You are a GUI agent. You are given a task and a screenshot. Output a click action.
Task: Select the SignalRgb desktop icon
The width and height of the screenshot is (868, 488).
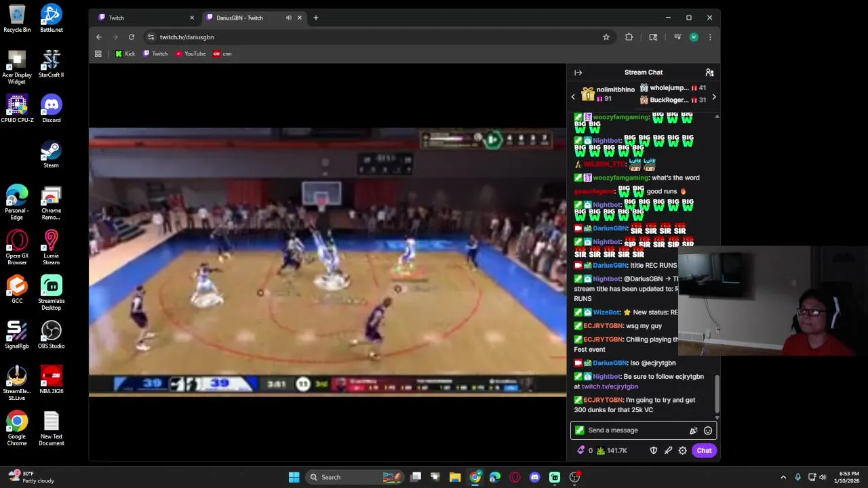tap(17, 335)
